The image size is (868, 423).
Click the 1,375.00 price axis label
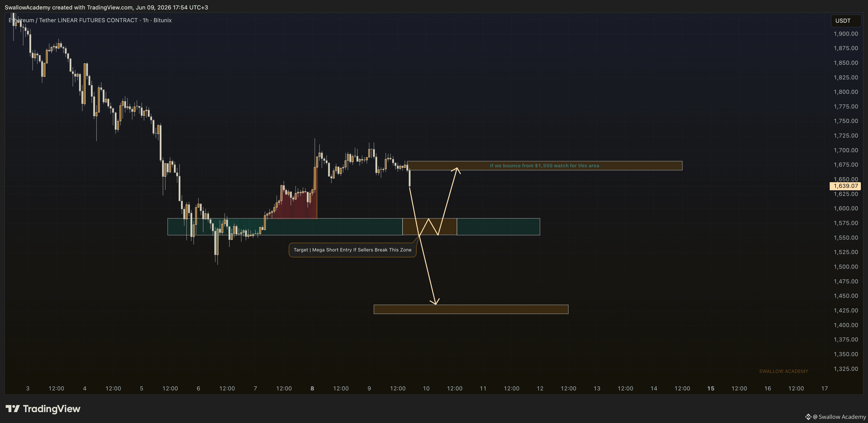(846, 340)
